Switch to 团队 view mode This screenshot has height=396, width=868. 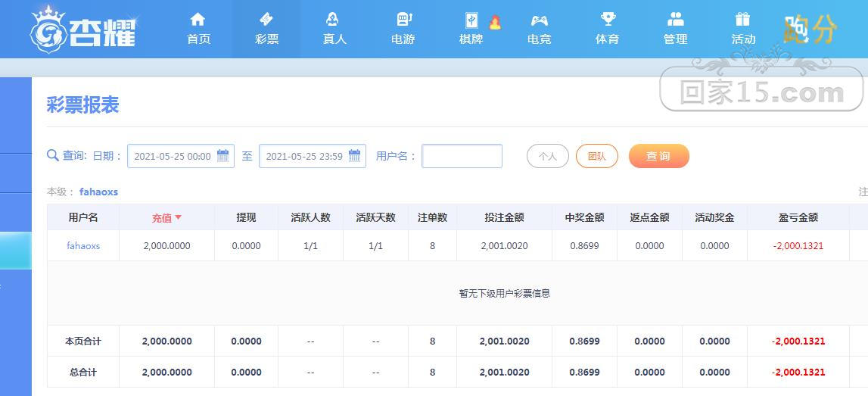click(x=597, y=156)
